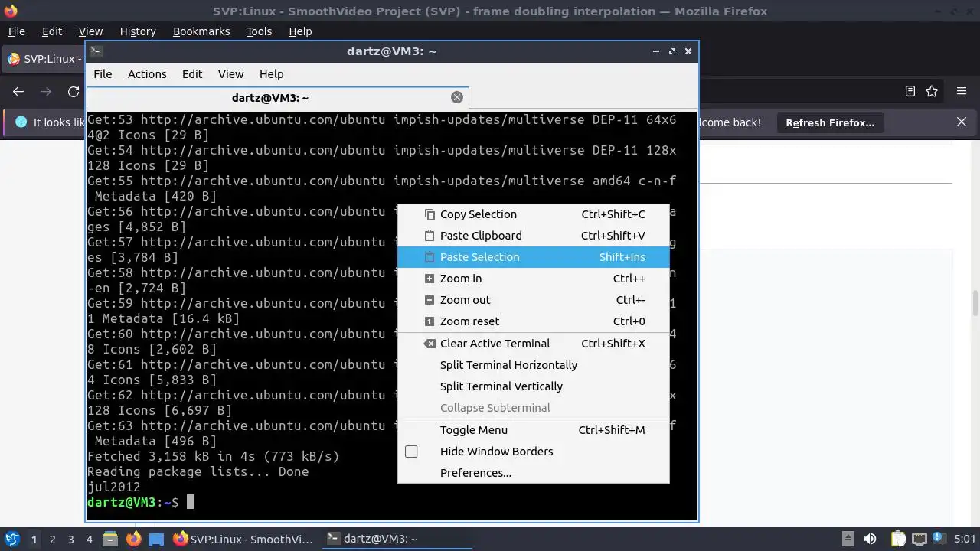Switch to SVP:Linux Firefox window in the taskbar
The height and width of the screenshot is (551, 980).
coord(243,540)
